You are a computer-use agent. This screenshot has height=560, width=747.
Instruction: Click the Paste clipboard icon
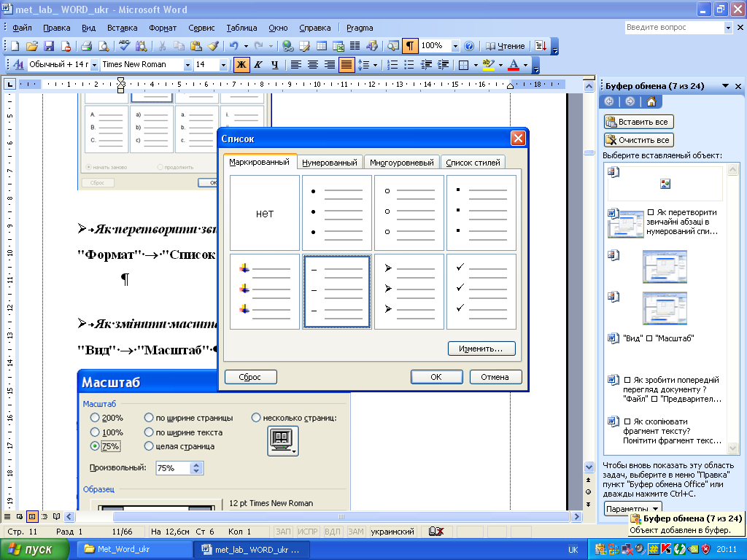[x=196, y=46]
